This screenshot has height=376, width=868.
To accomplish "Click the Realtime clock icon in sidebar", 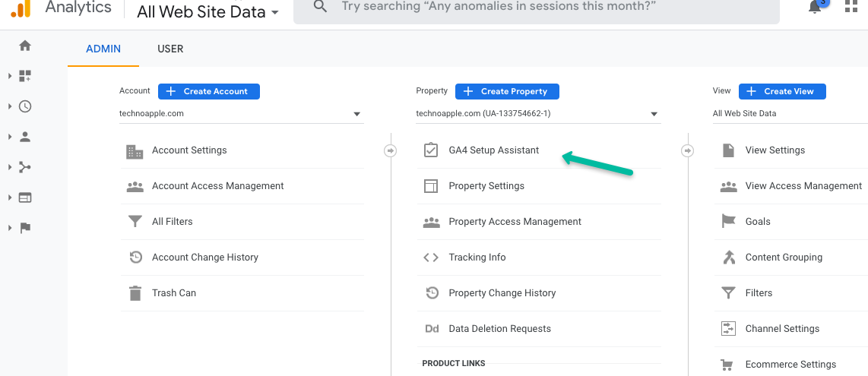I will click(25, 106).
